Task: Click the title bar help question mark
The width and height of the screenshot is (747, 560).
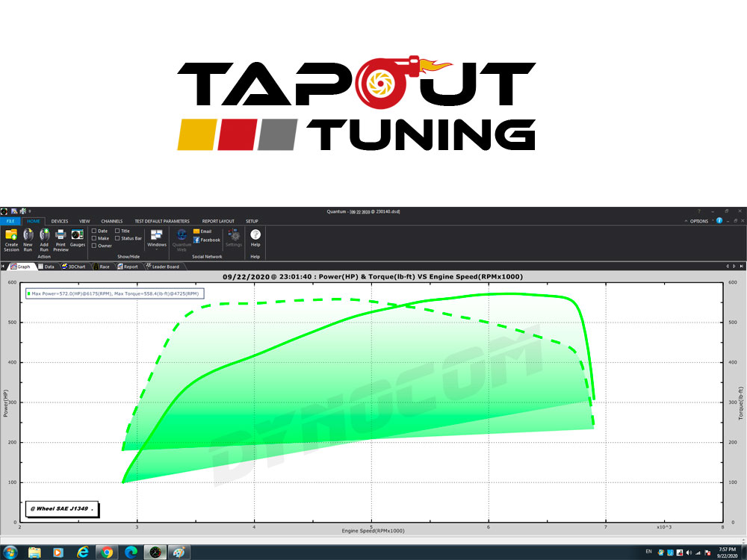Action: [x=699, y=211]
